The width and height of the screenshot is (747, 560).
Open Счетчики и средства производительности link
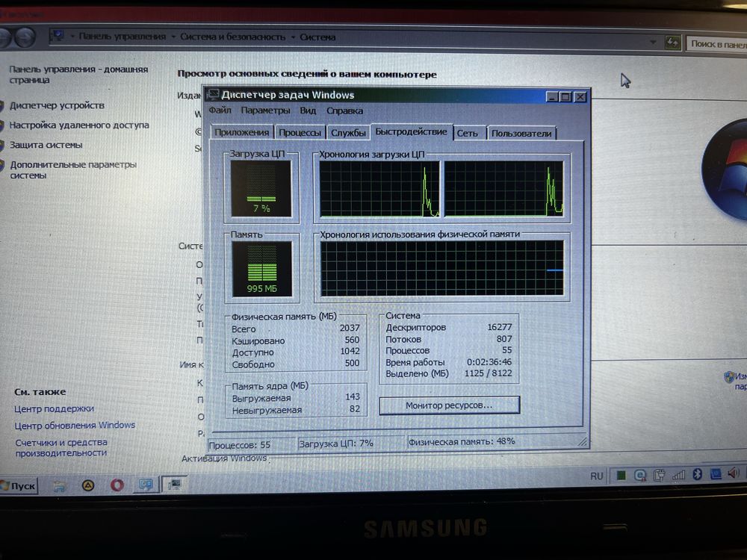61,447
